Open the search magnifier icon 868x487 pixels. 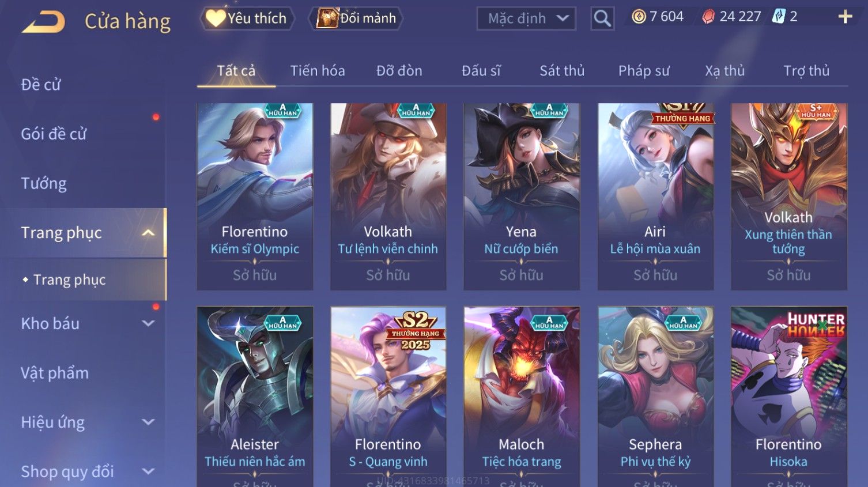coord(602,18)
